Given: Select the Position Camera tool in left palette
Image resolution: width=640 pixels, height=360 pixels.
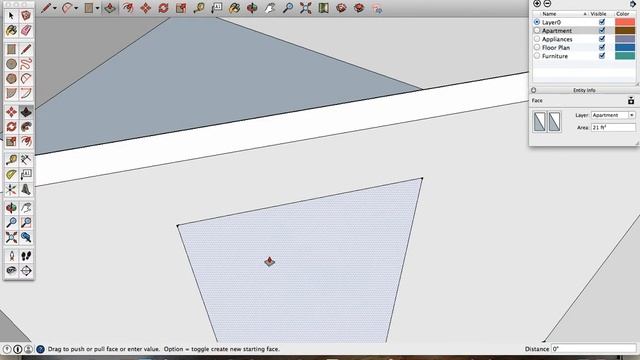Looking at the screenshot, I should (x=11, y=256).
